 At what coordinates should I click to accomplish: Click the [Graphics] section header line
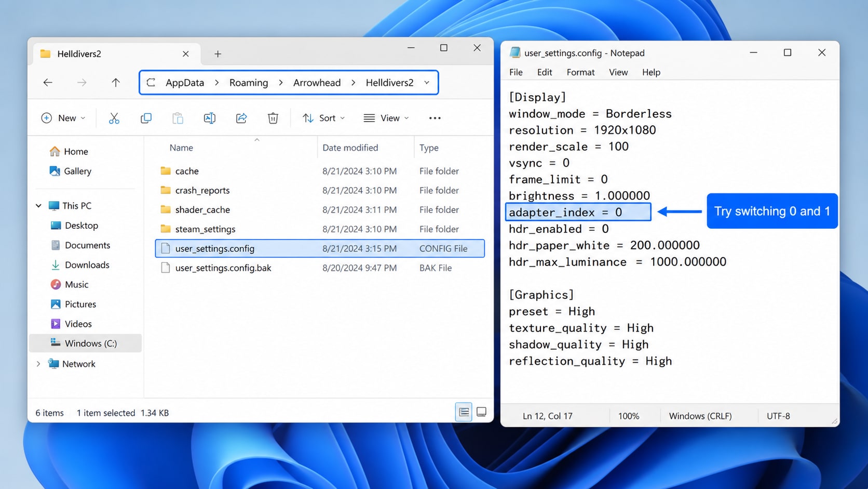541,295
